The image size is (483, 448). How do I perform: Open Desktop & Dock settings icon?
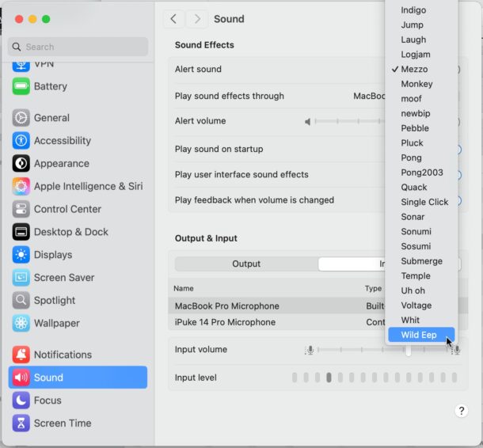(x=21, y=232)
